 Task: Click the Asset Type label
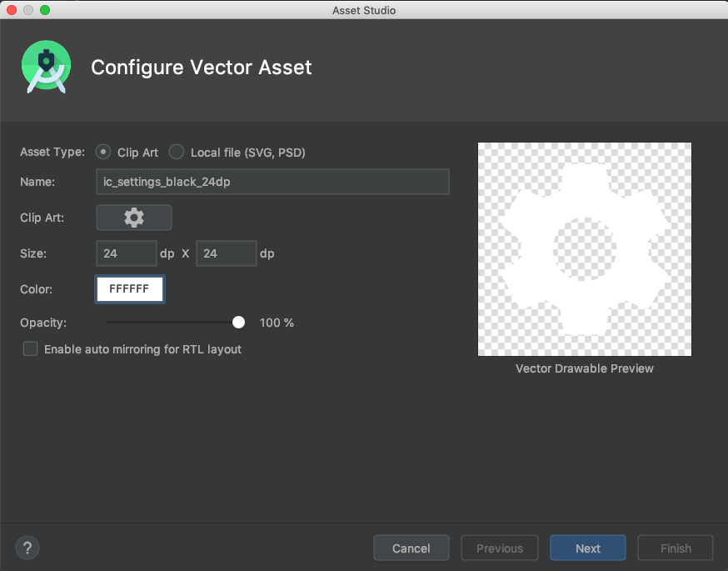click(52, 152)
